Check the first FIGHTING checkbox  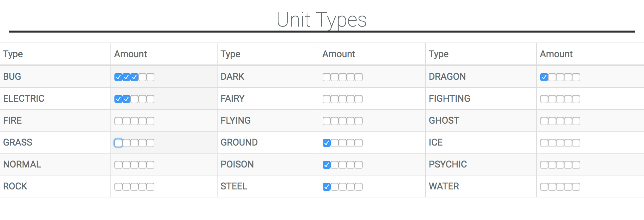(x=544, y=99)
